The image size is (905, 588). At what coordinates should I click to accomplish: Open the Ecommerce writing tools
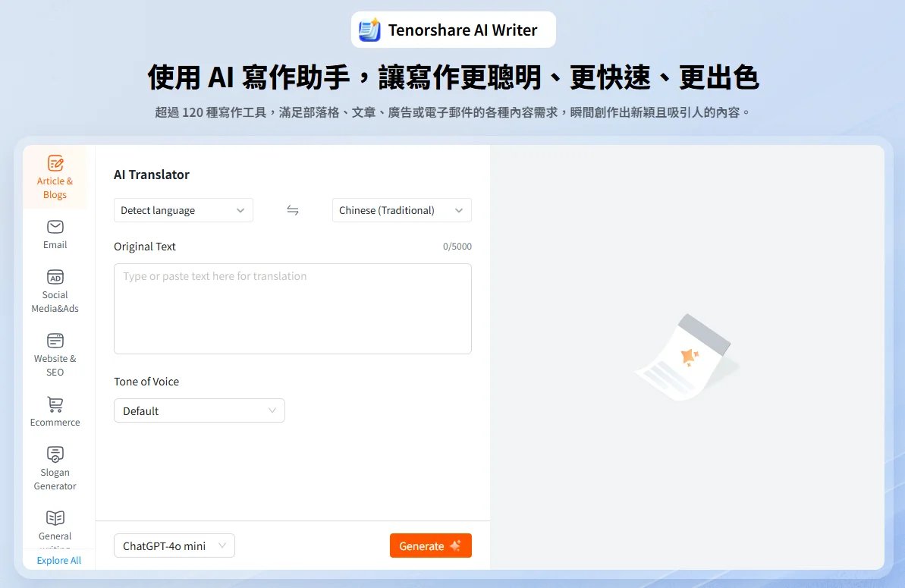pyautogui.click(x=54, y=410)
